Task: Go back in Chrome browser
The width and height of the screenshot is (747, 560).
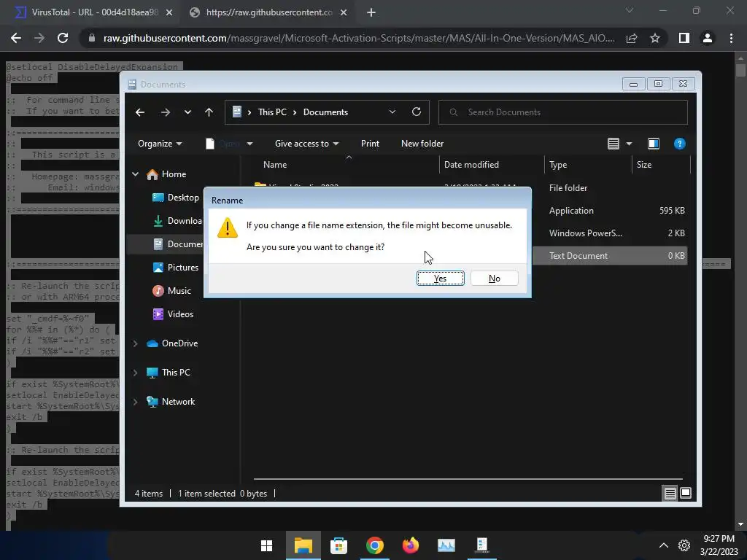Action: [16, 38]
